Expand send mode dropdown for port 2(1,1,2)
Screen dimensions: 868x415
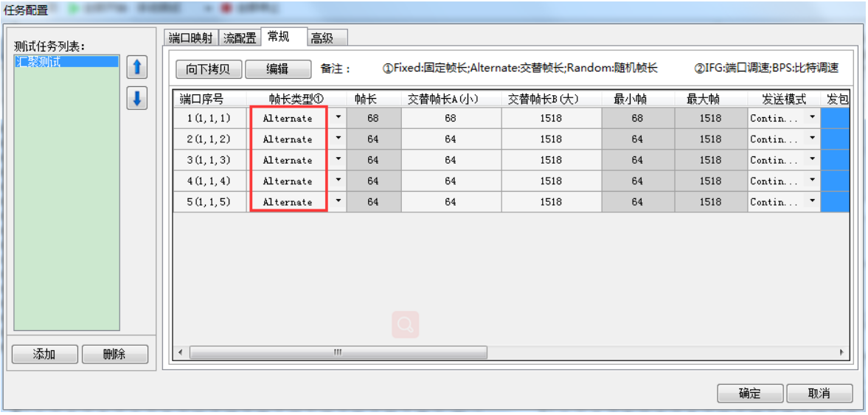813,139
